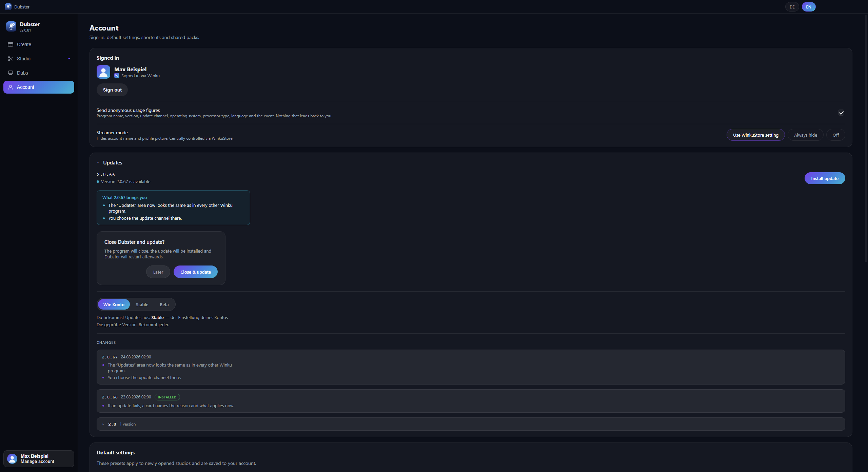Click the INSTALLED badge on 2.0.66
Viewport: 868px width, 472px height.
167,397
